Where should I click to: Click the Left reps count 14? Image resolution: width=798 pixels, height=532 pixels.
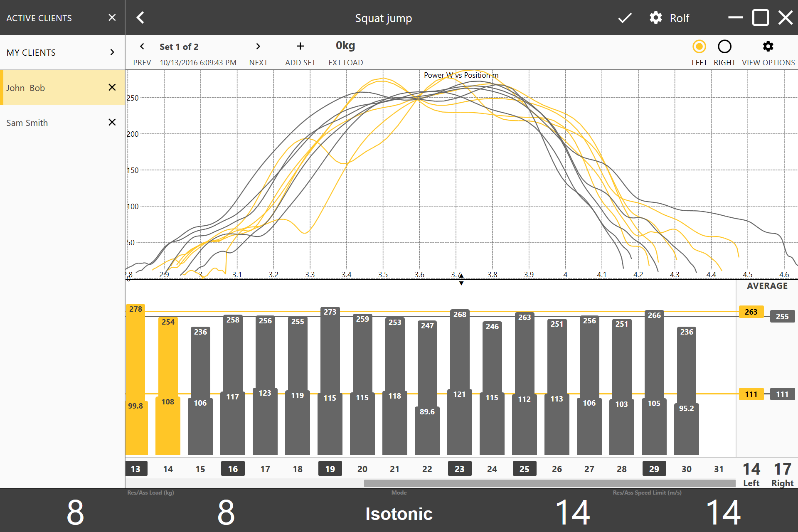751,469
